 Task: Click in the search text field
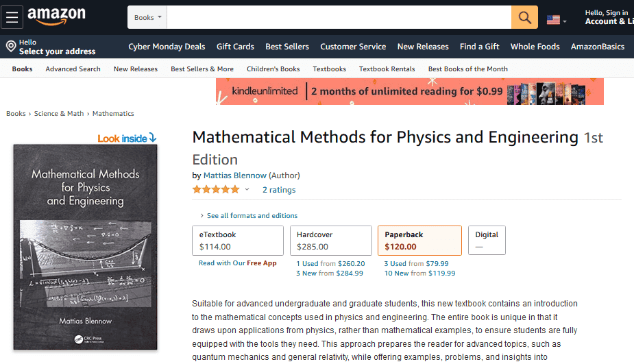click(339, 17)
